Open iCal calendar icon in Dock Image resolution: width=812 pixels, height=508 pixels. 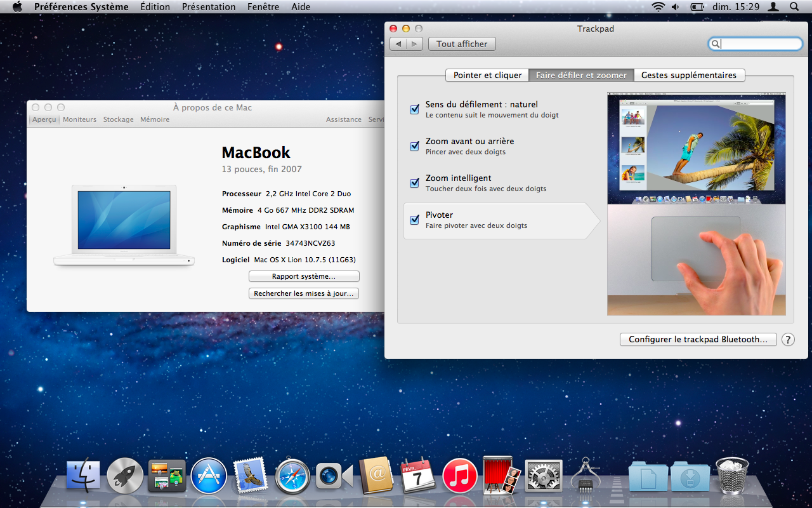click(x=418, y=476)
